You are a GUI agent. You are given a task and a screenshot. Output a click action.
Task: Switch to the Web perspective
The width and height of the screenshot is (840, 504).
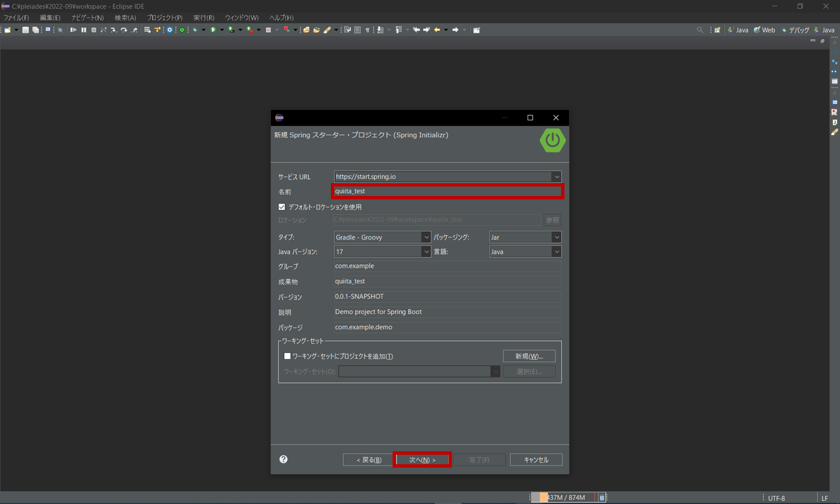(764, 30)
